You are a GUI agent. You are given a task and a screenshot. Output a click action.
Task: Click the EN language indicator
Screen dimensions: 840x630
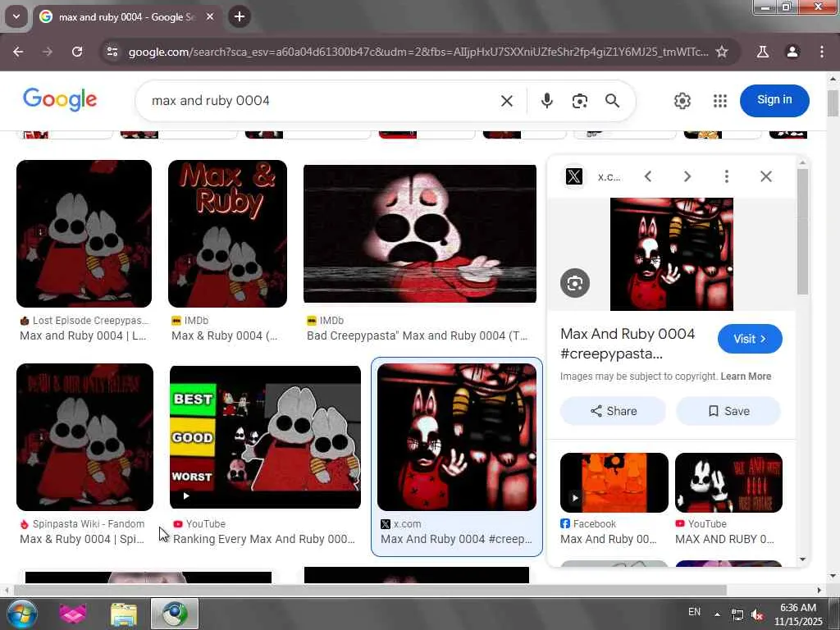[x=694, y=612]
